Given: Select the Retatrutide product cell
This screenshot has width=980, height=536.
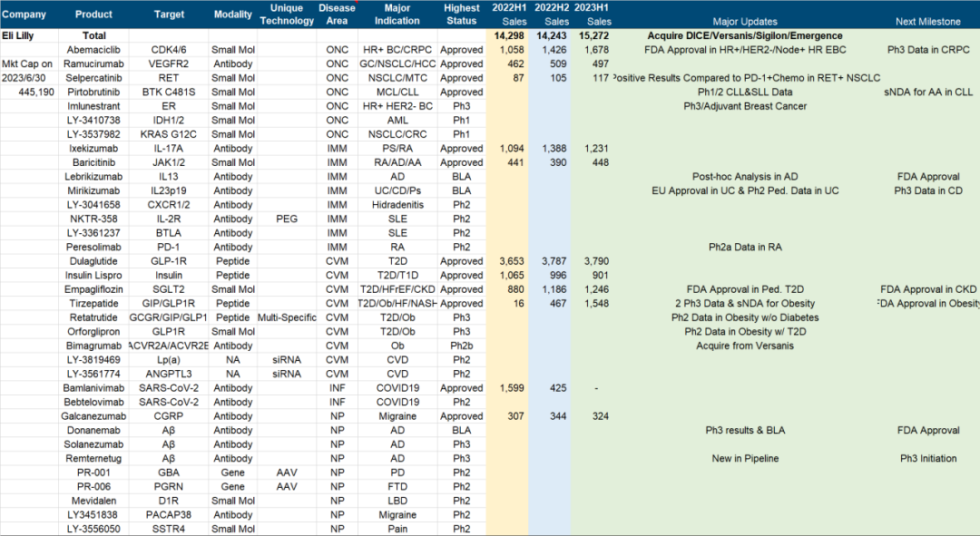Looking at the screenshot, I should coord(93,317).
